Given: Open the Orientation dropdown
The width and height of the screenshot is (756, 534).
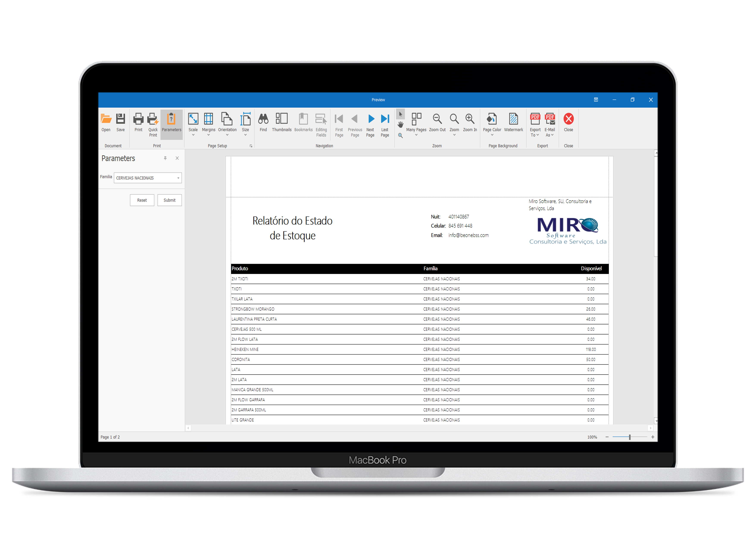Looking at the screenshot, I should (227, 125).
